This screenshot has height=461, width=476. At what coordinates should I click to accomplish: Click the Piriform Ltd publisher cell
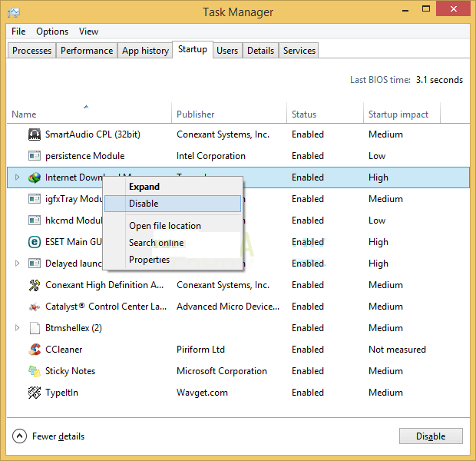(x=200, y=350)
